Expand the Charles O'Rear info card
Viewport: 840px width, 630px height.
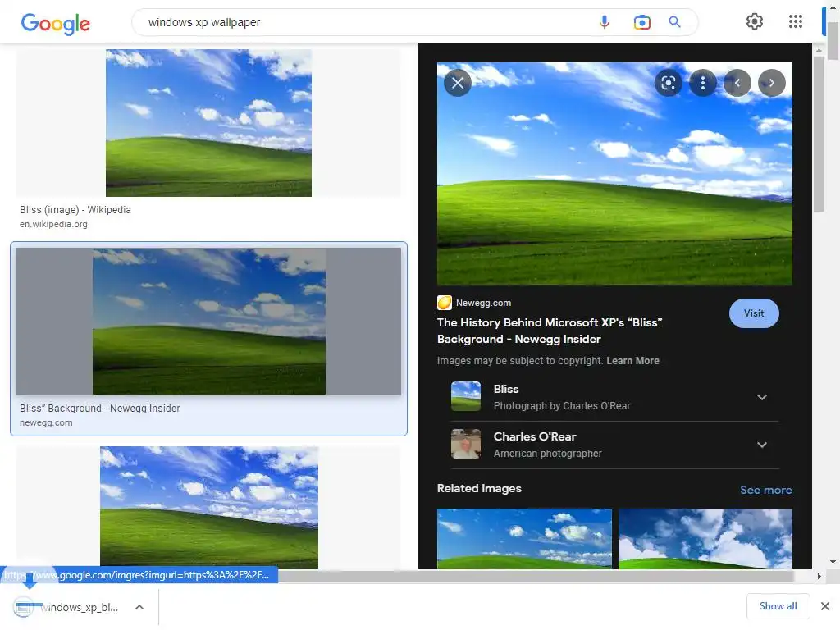[x=762, y=445]
